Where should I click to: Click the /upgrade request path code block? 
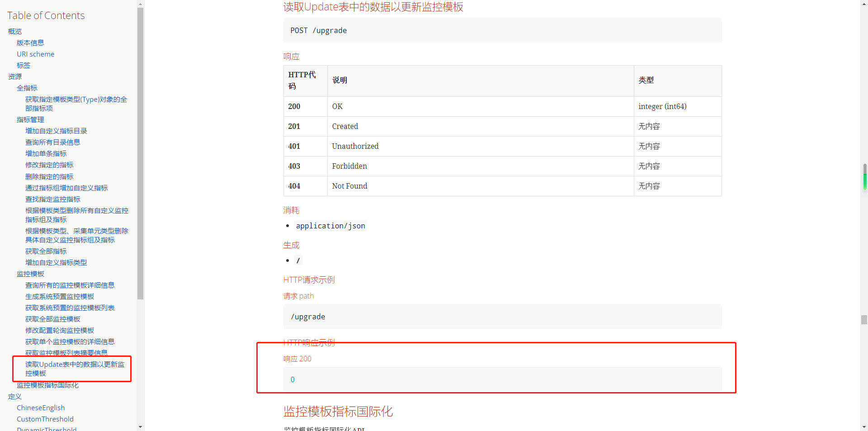502,317
